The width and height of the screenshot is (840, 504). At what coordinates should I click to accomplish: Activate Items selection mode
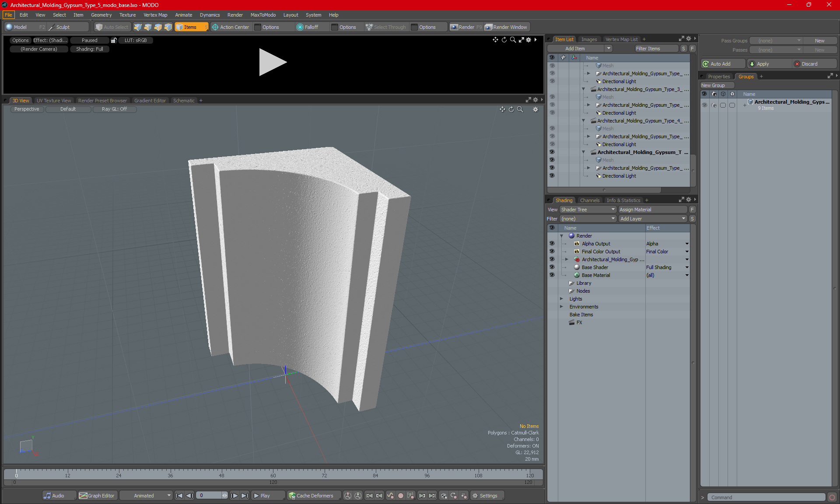(x=191, y=27)
